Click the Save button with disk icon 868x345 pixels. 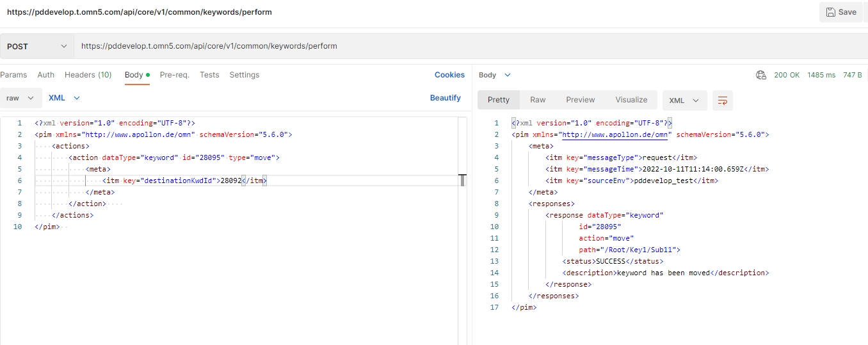(x=840, y=12)
